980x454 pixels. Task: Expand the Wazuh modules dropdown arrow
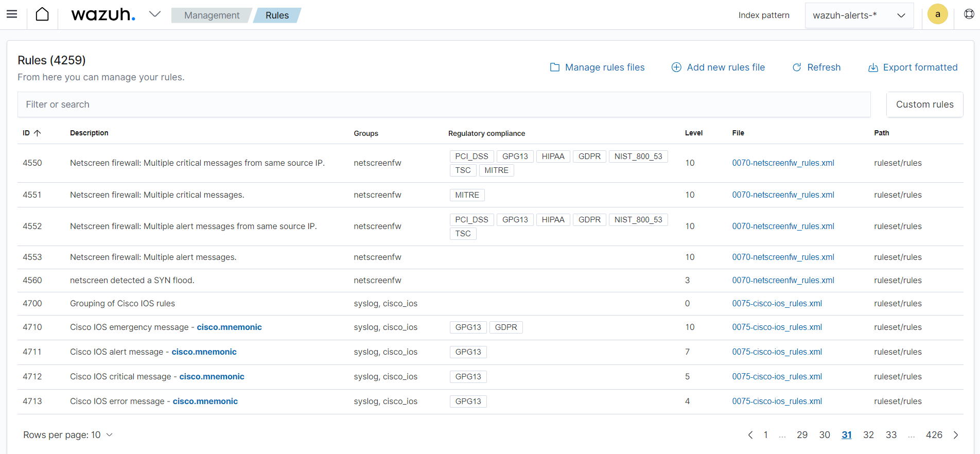pos(154,14)
